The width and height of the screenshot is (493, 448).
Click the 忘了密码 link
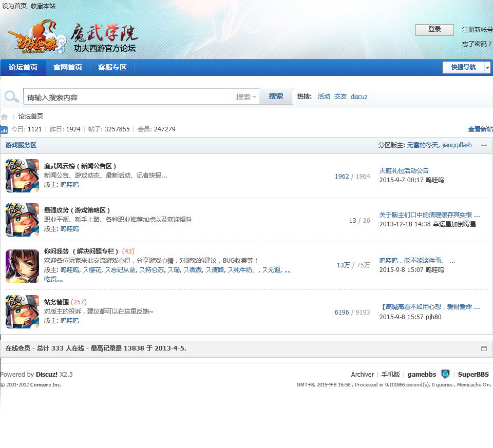click(477, 44)
